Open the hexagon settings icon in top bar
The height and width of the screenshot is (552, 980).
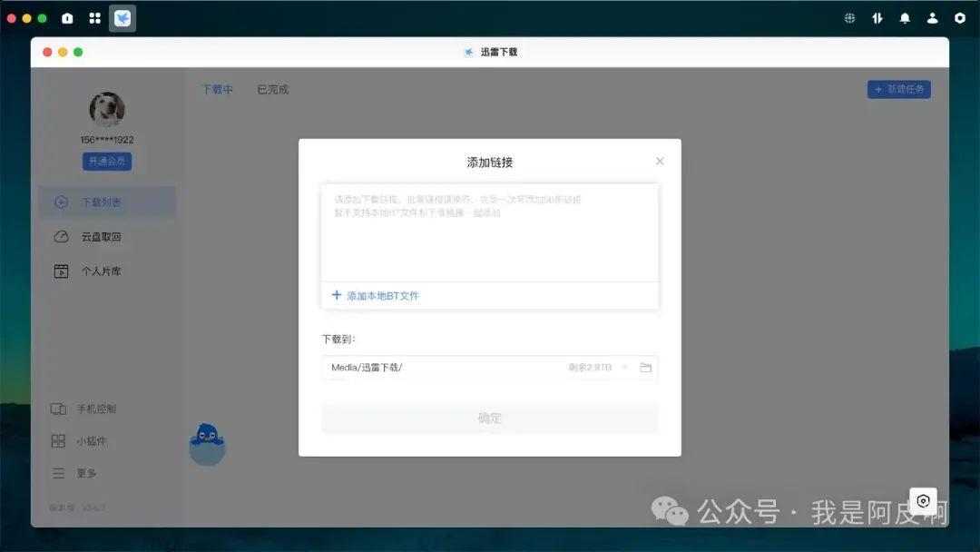pos(960,18)
